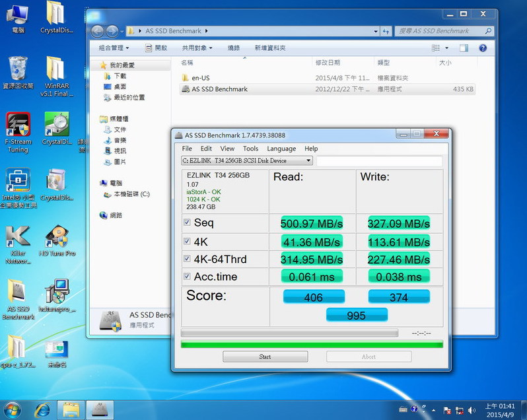527x420 pixels.
Task: Open the Computer desktop icon
Action: [x=18, y=18]
